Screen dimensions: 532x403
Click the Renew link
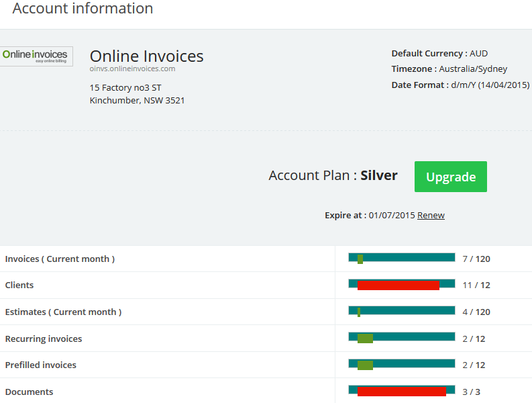(431, 216)
